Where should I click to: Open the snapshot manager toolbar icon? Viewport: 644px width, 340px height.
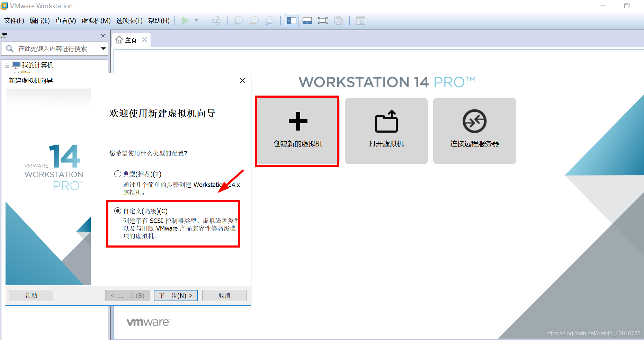tap(269, 21)
